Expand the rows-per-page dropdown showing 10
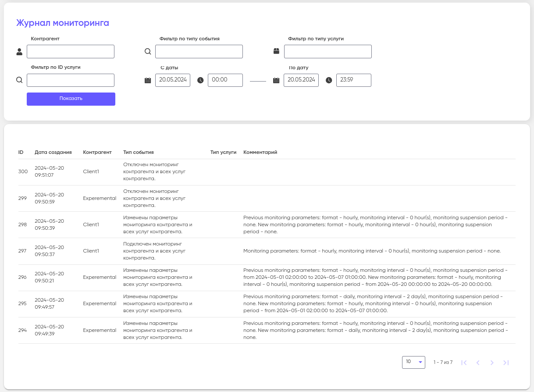The image size is (534, 392). pyautogui.click(x=413, y=362)
